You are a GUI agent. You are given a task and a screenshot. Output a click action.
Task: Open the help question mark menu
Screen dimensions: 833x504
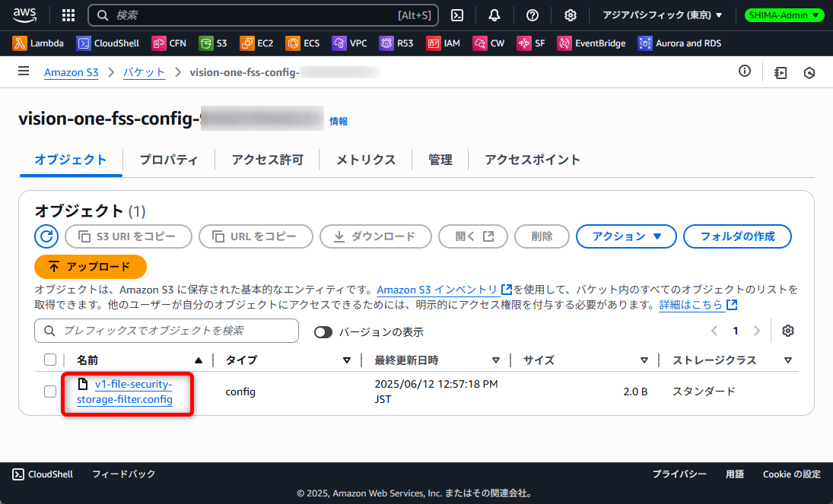tap(532, 15)
